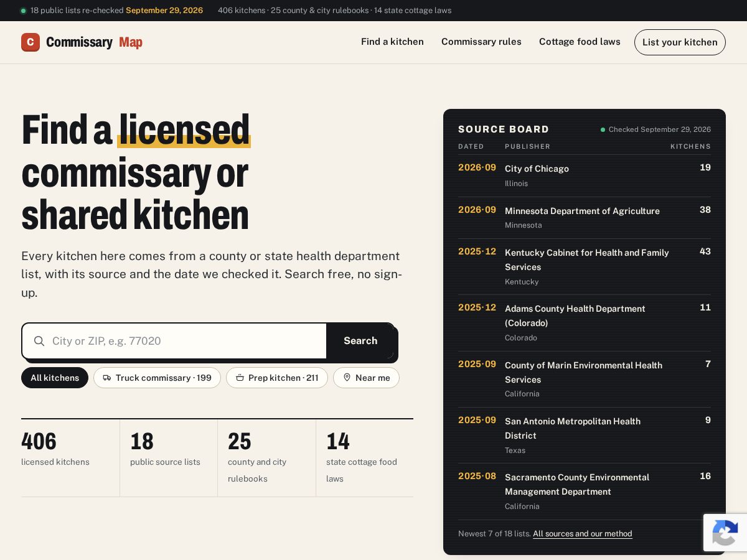The width and height of the screenshot is (747, 560).
Task: Toggle the Truck commissary · 199 filter
Action: point(157,378)
